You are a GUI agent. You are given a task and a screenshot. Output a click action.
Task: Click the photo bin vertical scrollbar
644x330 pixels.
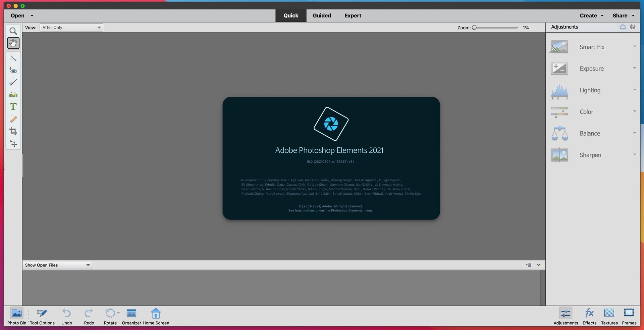click(543, 288)
